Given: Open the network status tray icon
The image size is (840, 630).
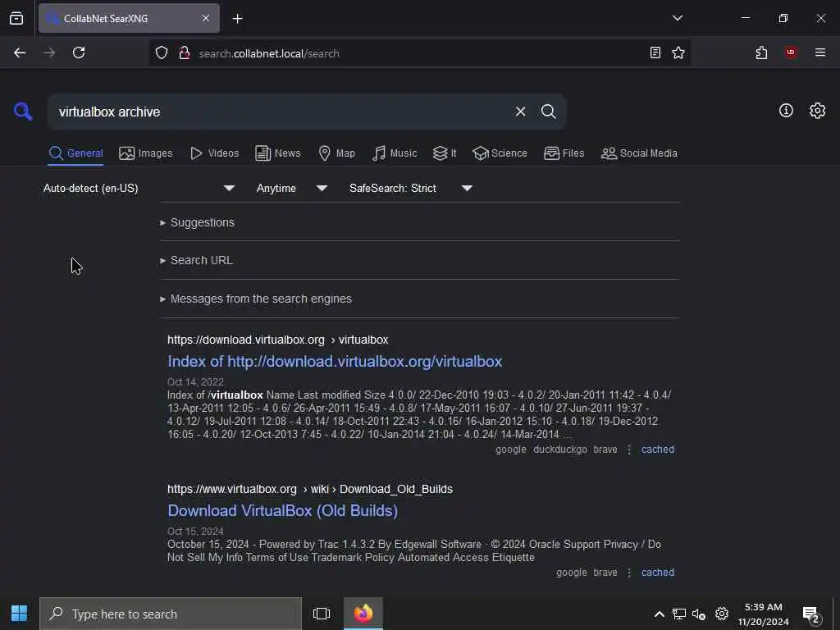Looking at the screenshot, I should (x=679, y=614).
